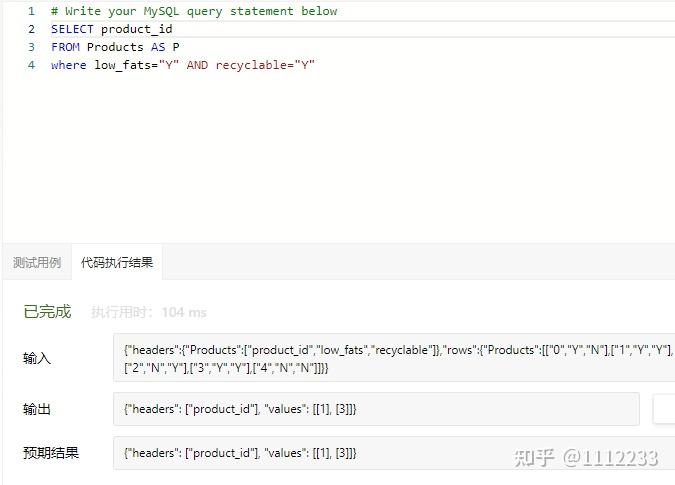Click line number 2 in gutter
This screenshot has width=675, height=485.
(x=31, y=29)
